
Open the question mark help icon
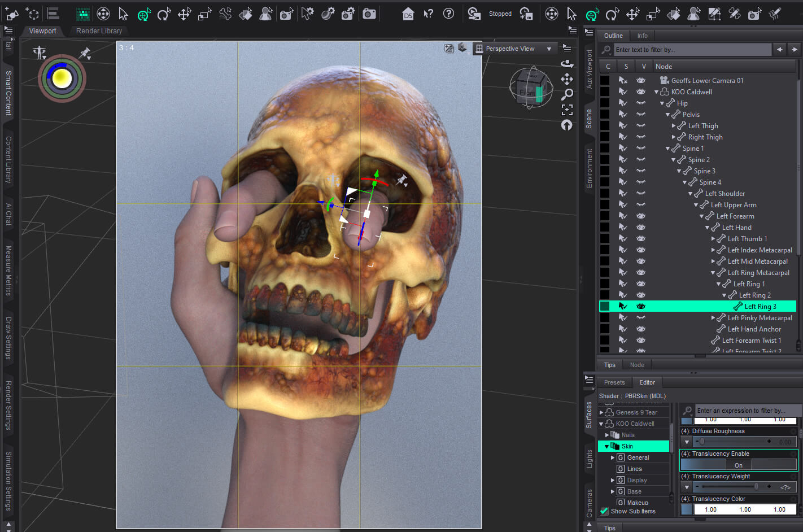pyautogui.click(x=449, y=14)
